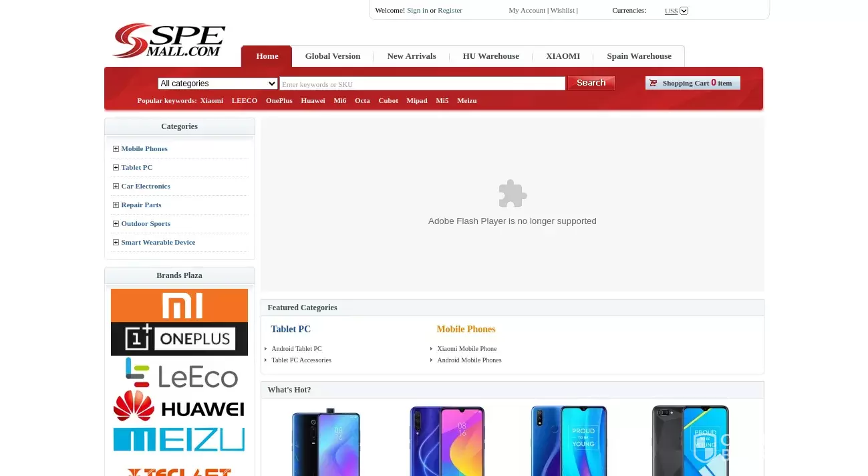Open the Repair Parts link
The height and width of the screenshot is (476, 868).
tap(141, 205)
